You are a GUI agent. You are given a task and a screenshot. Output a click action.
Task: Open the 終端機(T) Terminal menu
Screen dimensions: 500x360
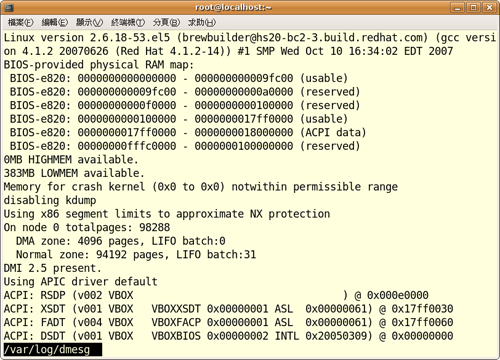point(128,22)
